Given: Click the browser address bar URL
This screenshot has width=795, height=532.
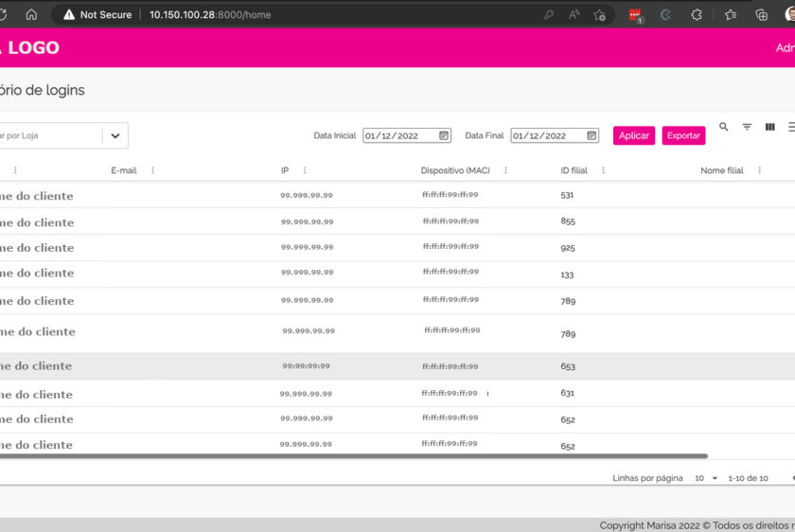Looking at the screenshot, I should (x=210, y=15).
